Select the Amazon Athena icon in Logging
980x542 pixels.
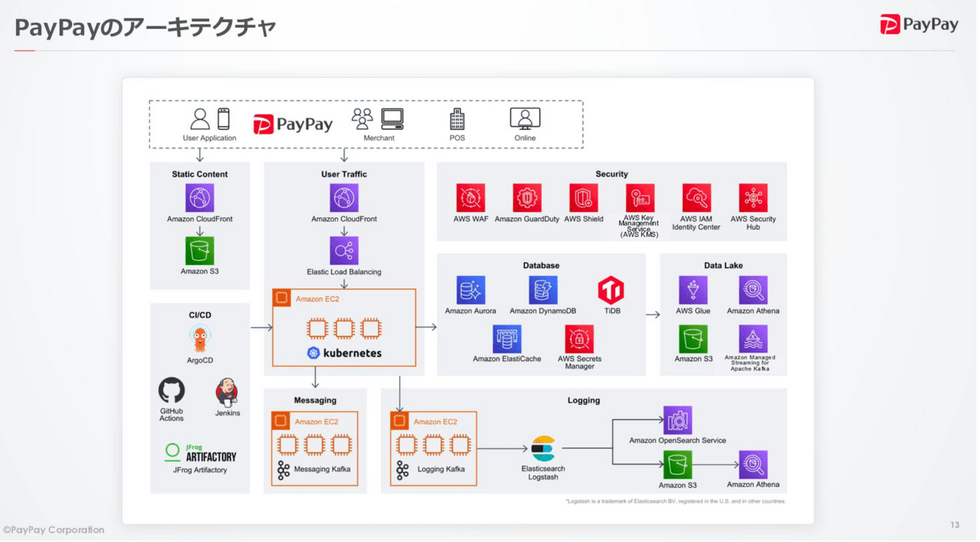tap(753, 465)
